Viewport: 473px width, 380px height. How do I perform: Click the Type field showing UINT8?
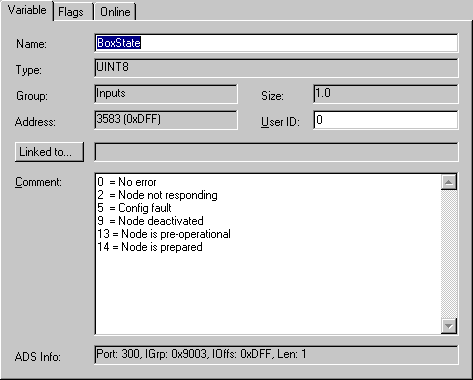tap(276, 68)
